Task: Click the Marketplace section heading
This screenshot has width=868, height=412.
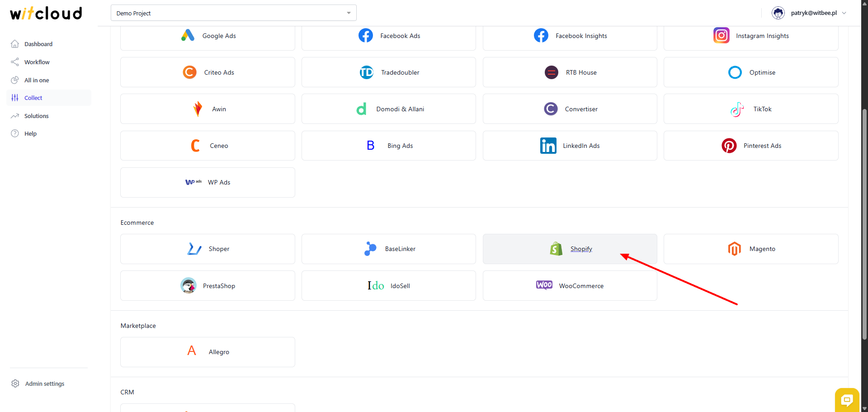Action: 138,326
